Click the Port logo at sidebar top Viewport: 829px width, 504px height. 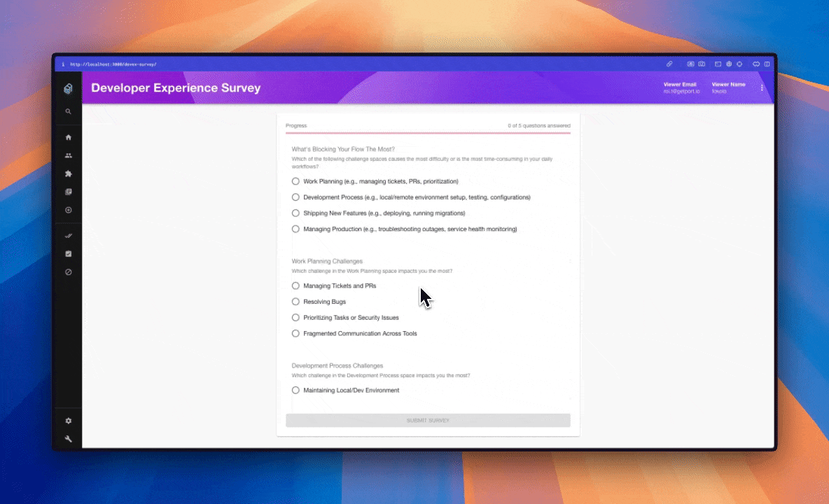(x=68, y=89)
